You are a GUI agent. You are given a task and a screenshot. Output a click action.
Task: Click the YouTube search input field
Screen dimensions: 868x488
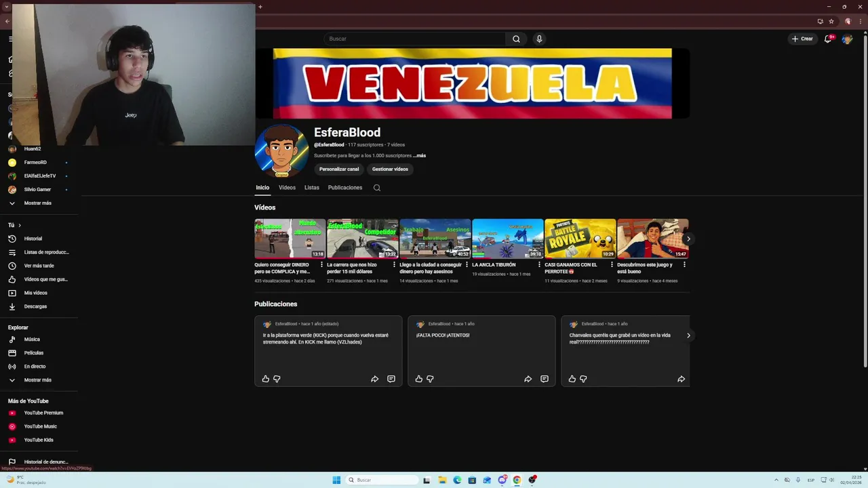tap(414, 39)
